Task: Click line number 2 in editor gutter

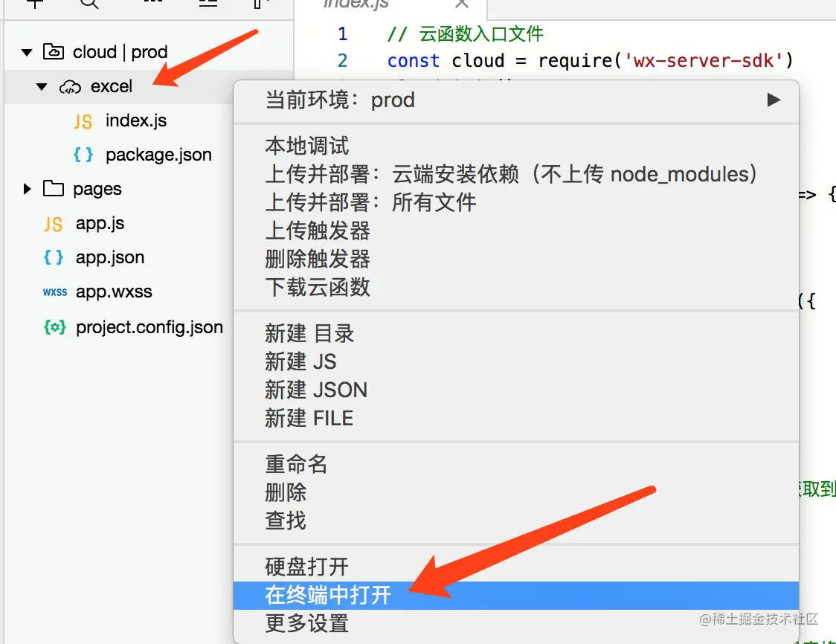Action: coord(343,61)
